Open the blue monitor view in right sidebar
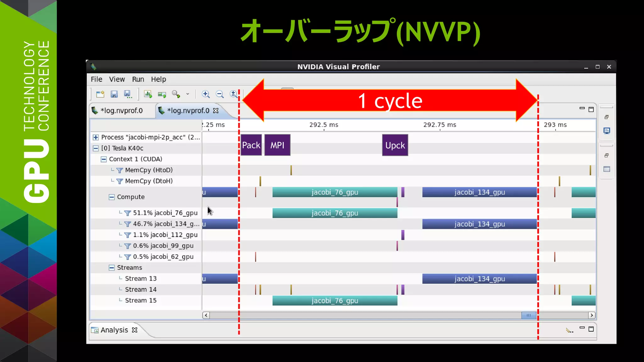The image size is (644, 362). [607, 131]
